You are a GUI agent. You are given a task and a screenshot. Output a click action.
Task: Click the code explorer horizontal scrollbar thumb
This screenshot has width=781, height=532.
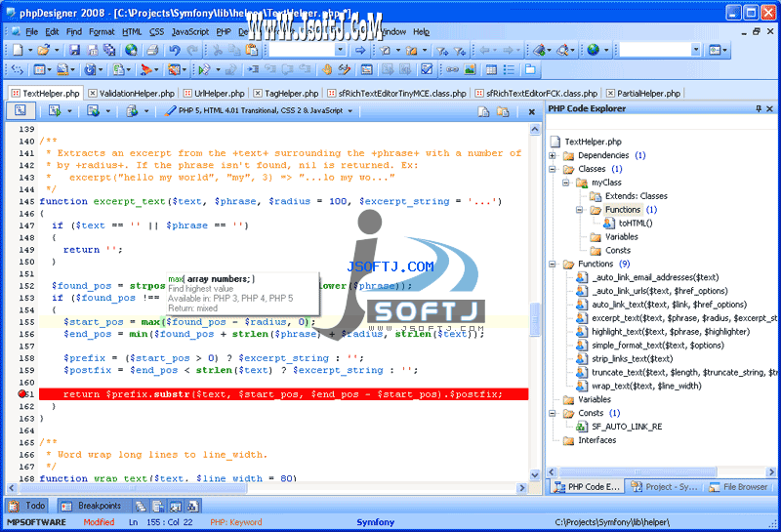[637, 471]
